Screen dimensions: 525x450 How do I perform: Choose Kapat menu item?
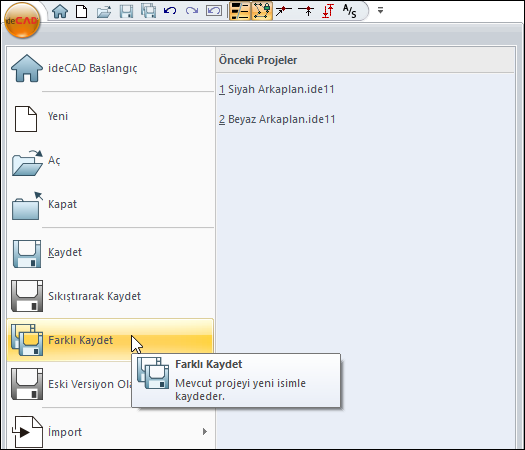tap(110, 205)
